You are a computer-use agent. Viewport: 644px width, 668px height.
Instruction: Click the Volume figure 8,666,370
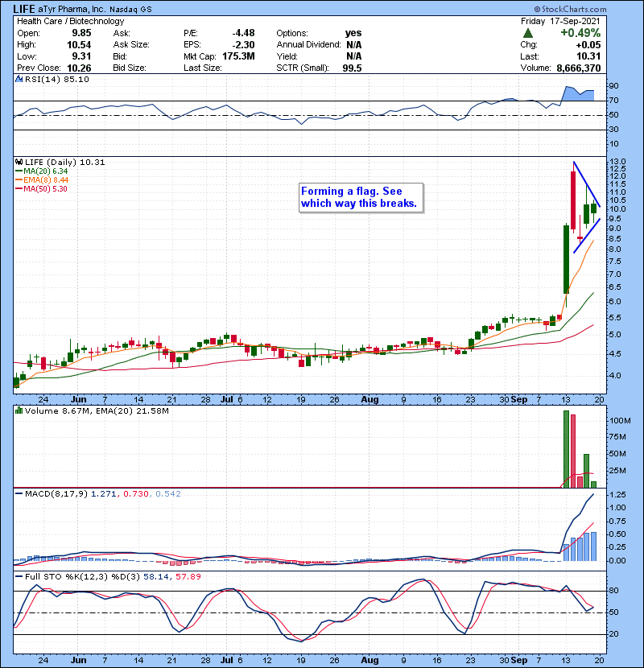[579, 68]
